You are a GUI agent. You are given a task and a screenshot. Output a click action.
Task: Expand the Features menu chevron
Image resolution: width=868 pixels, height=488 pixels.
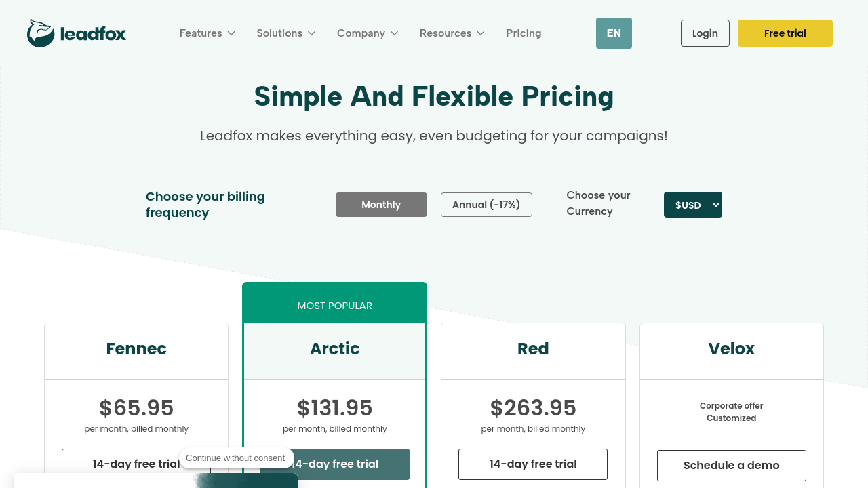(x=231, y=33)
